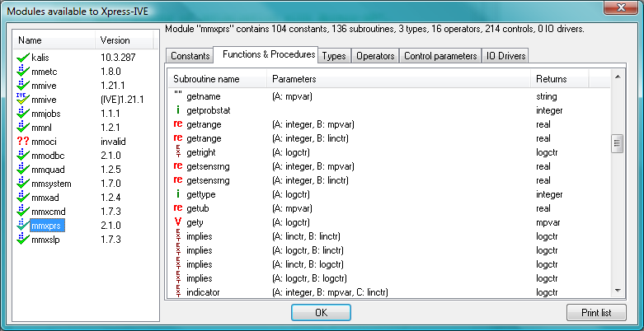The height and width of the screenshot is (331, 644).
Task: Click the EXT icon beside getright
Action: pos(177,152)
